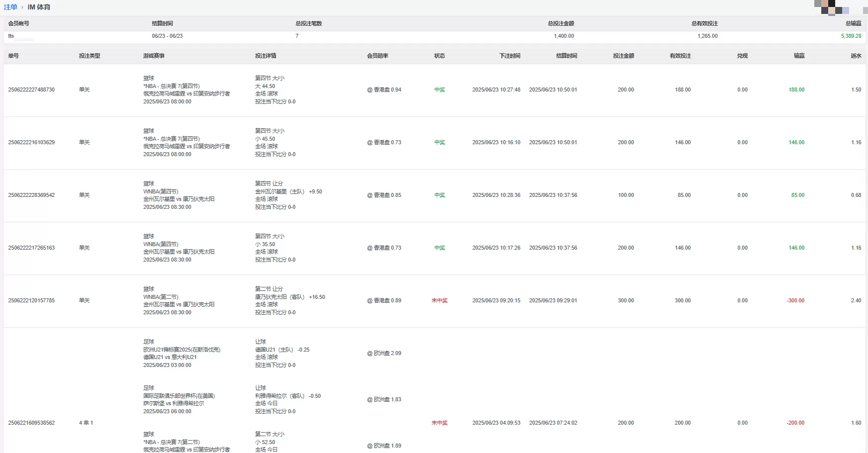Click the 会员帐号 summary header

[19, 23]
